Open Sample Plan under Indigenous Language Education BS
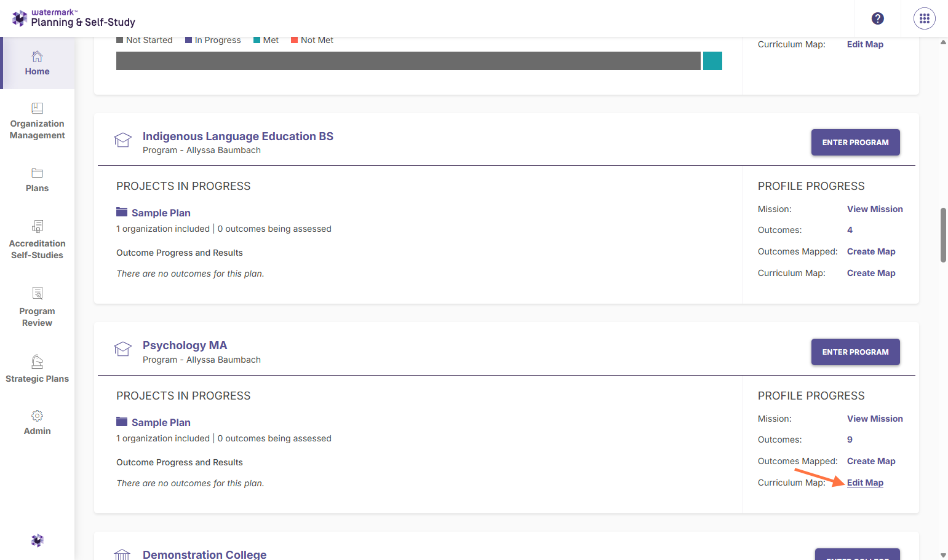 161,213
